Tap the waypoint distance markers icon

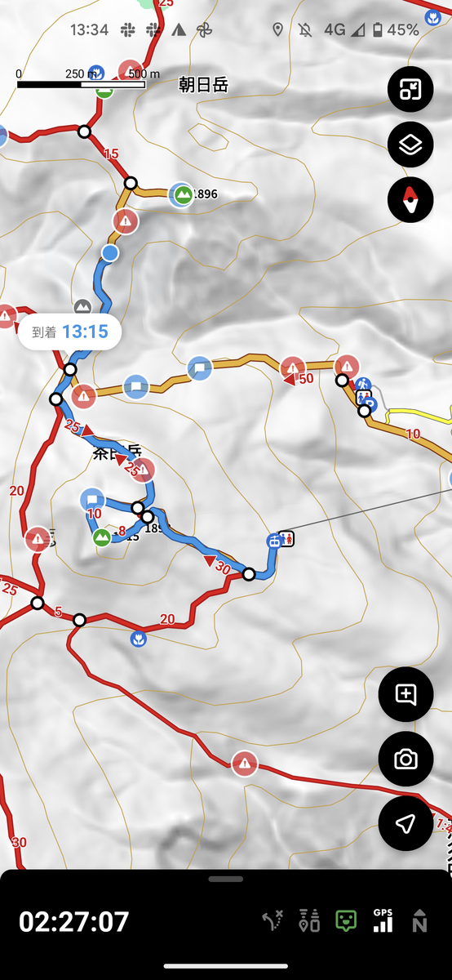click(x=309, y=921)
